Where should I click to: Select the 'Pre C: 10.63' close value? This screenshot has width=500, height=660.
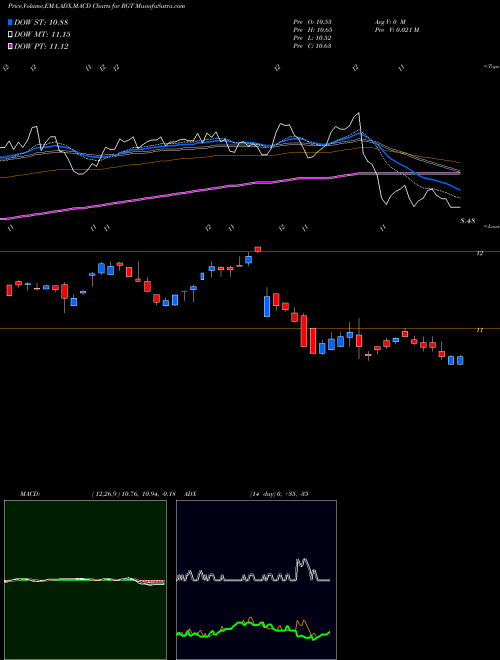click(312, 46)
